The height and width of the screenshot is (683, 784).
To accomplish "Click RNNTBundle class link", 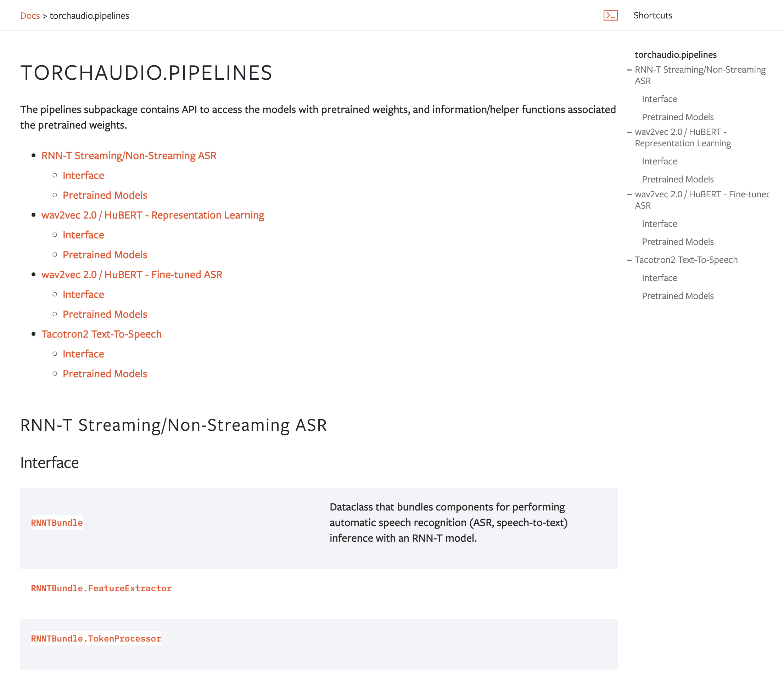I will [57, 523].
